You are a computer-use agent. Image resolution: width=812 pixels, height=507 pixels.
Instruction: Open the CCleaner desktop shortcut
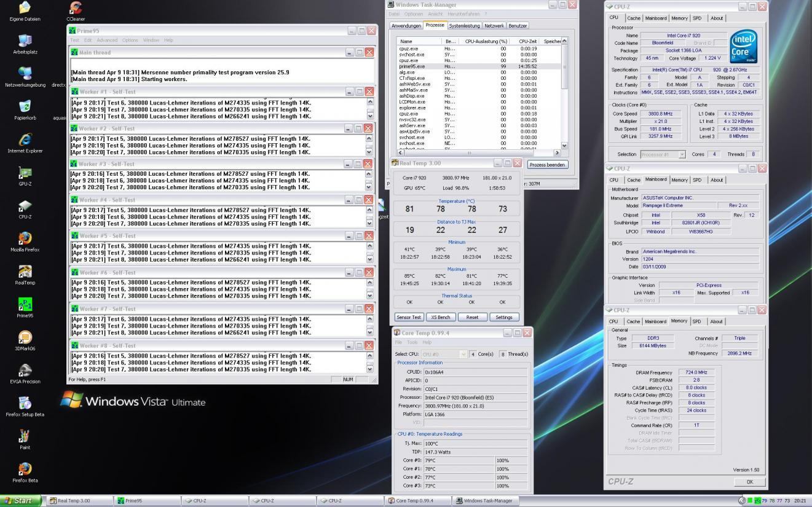[x=76, y=11]
